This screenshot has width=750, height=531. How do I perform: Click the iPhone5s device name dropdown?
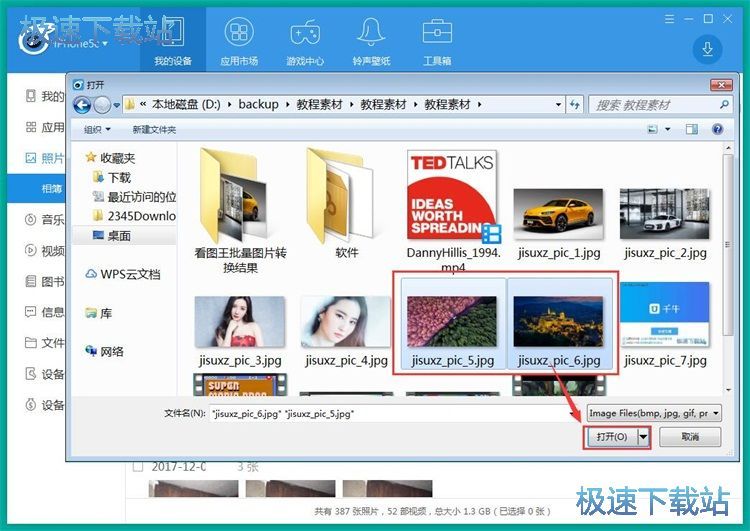(x=80, y=44)
